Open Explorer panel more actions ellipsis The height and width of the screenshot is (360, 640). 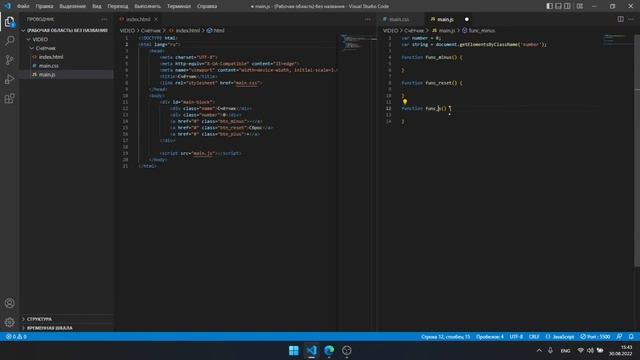tap(104, 19)
